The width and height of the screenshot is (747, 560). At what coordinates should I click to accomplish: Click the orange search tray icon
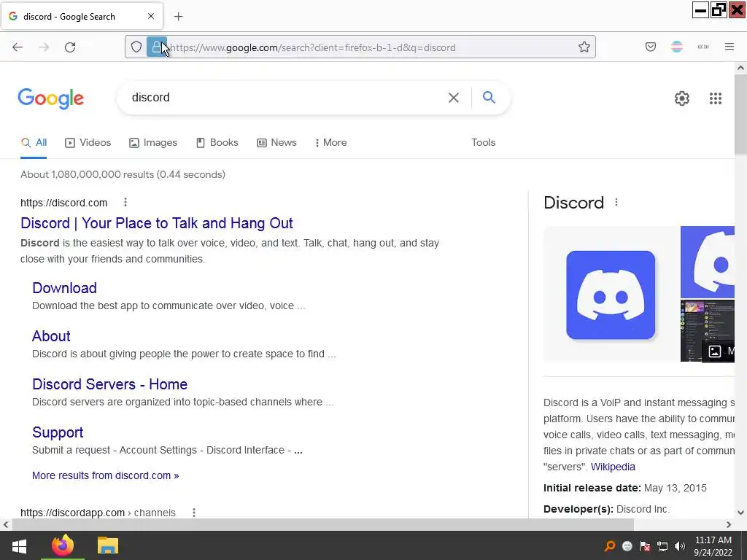coord(609,546)
